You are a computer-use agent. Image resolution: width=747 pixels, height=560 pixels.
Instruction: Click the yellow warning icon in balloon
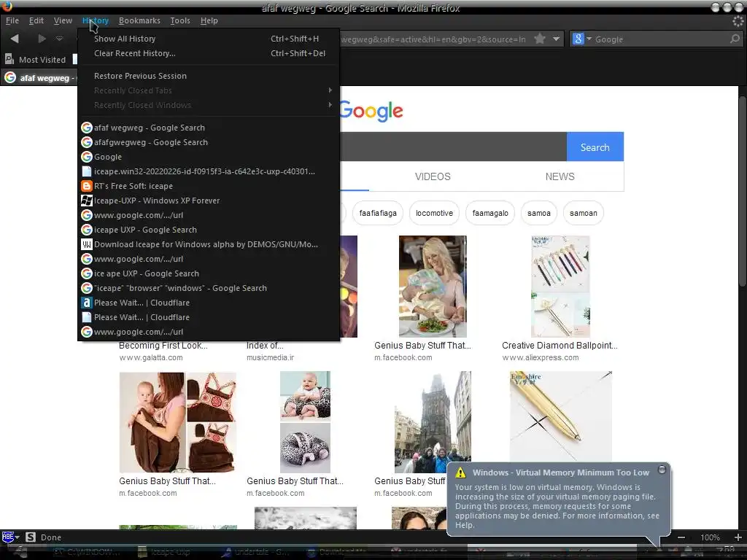click(460, 472)
